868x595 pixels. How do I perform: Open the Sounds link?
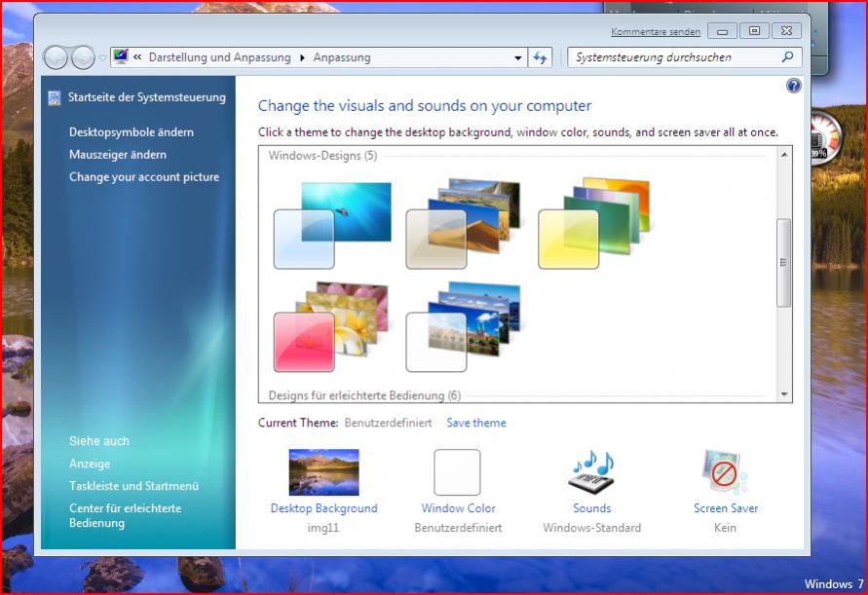pos(591,508)
